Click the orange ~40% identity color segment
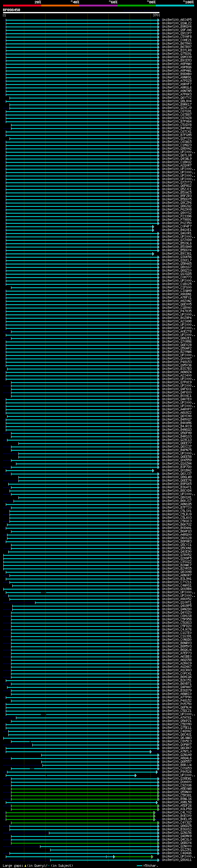The height and width of the screenshot is (868, 197). click(60, 6)
